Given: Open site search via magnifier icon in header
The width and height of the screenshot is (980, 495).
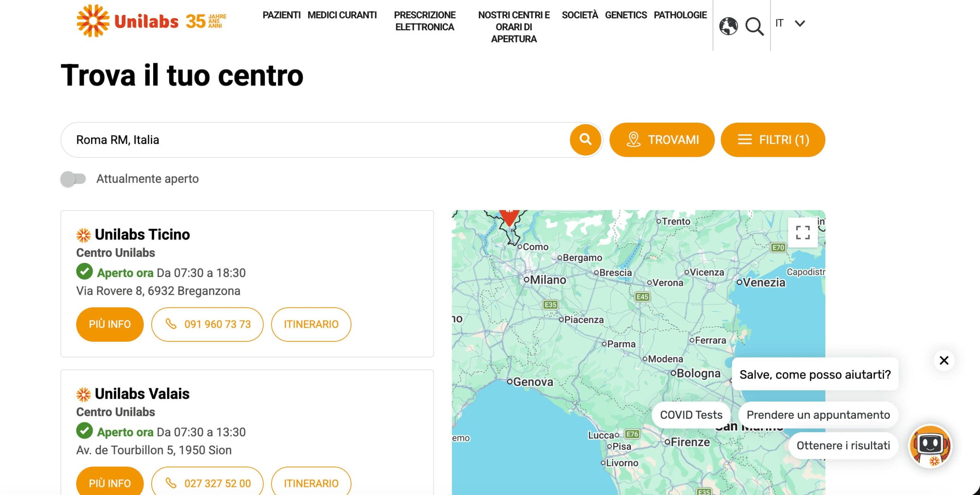Looking at the screenshot, I should tap(754, 26).
